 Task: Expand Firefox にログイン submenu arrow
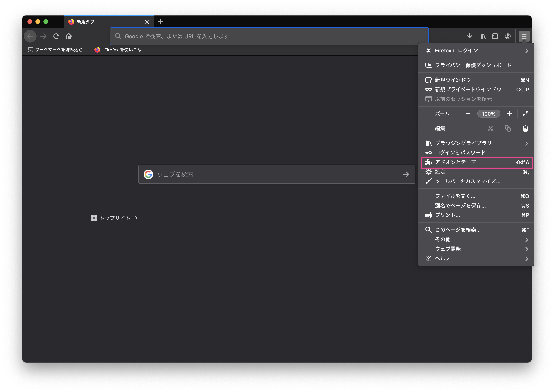click(x=527, y=51)
